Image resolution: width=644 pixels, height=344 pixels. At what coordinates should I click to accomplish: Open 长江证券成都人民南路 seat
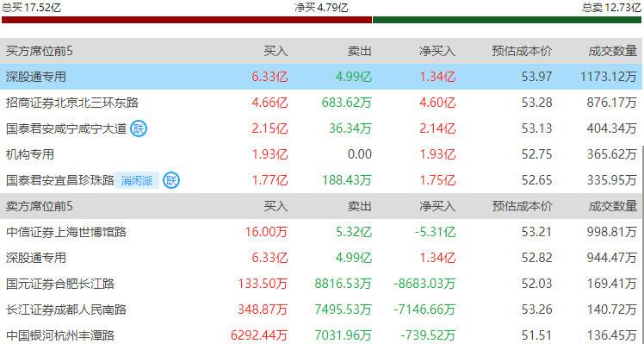pos(66,310)
